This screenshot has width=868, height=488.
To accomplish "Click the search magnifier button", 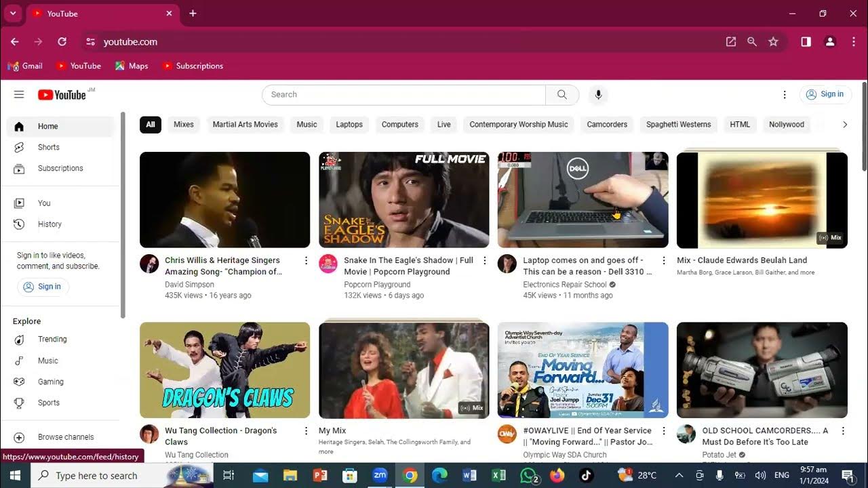I will point(562,95).
